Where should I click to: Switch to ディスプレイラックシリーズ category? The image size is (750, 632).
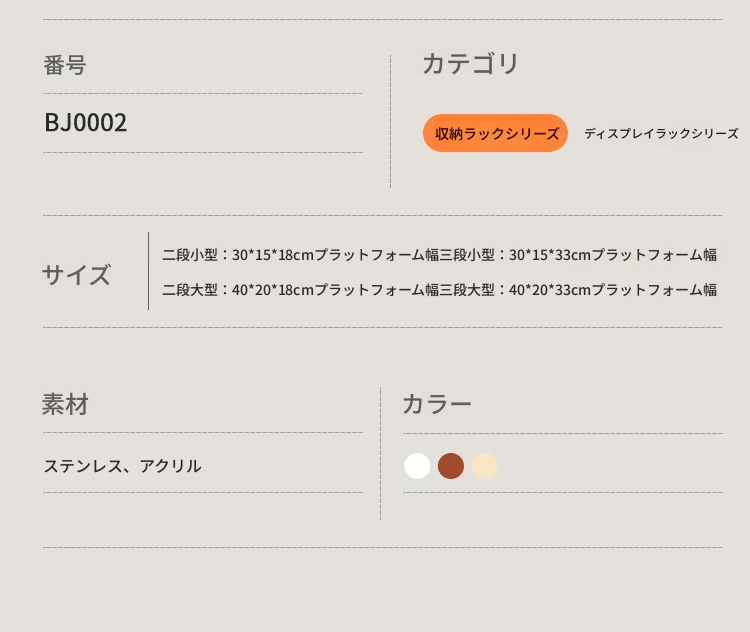[661, 133]
